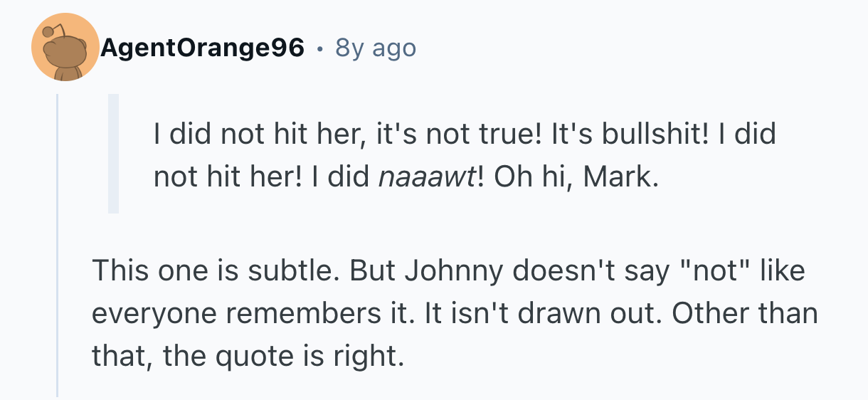The width and height of the screenshot is (868, 400).
Task: Collapse the comment using the thread line
Action: 57,242
